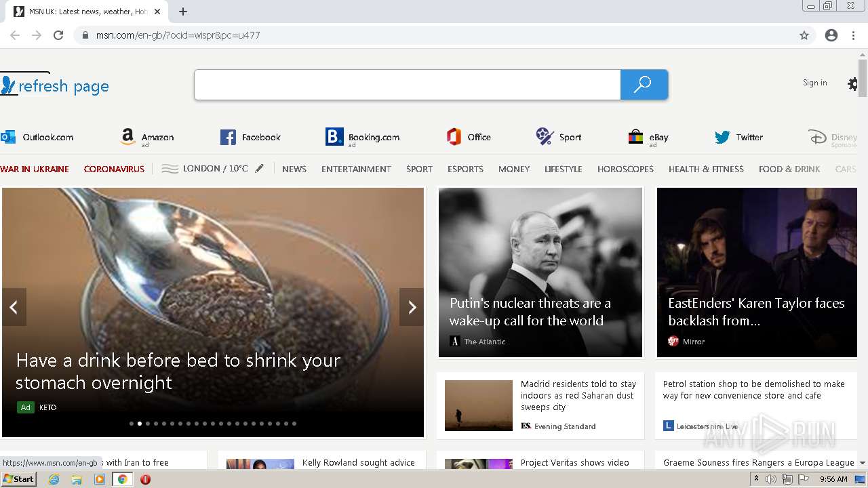Click the page vertical scrollbar thumb
The image size is (868, 488).
[863, 78]
